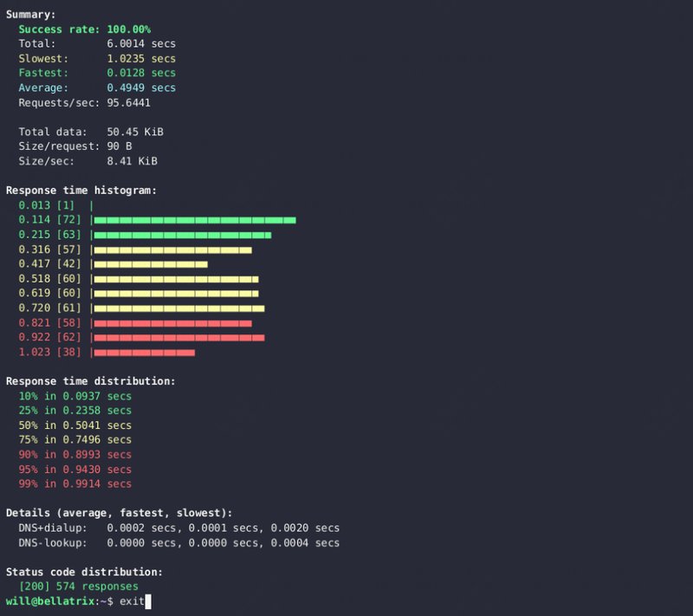The image size is (693, 616).
Task: Click the DNS-lookup details line
Action: coord(178,542)
